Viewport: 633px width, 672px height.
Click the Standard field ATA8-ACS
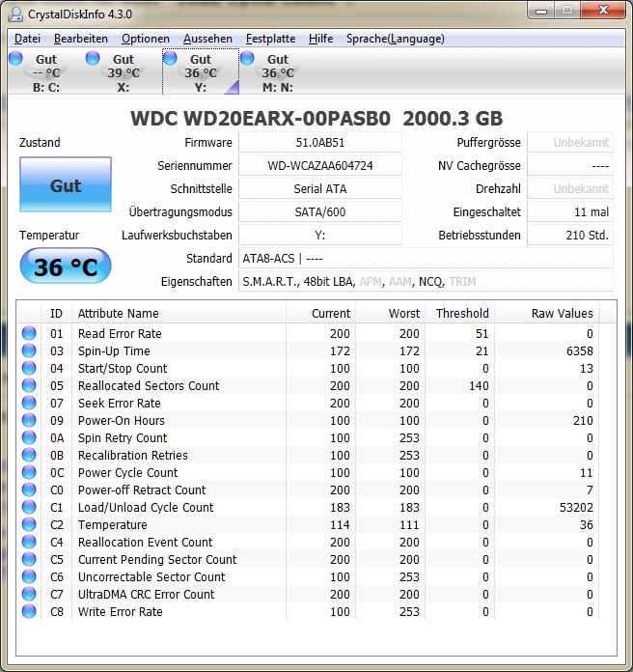click(426, 259)
